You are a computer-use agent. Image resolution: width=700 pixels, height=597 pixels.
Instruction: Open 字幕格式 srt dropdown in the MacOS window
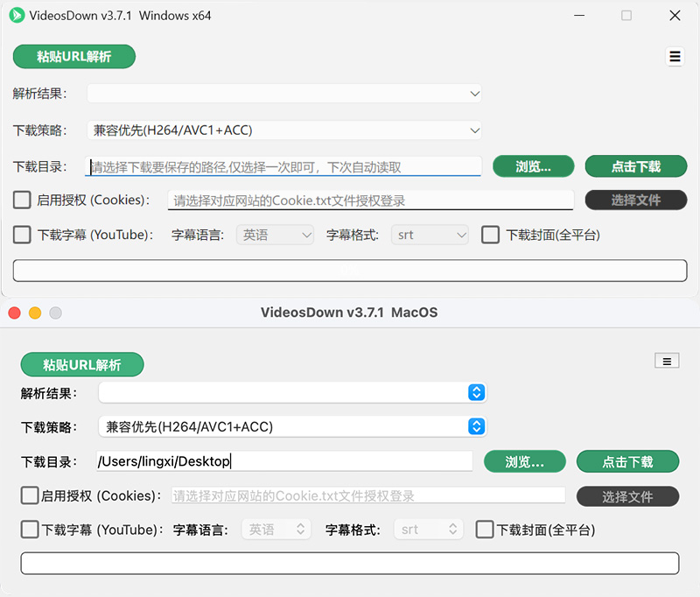pos(429,530)
